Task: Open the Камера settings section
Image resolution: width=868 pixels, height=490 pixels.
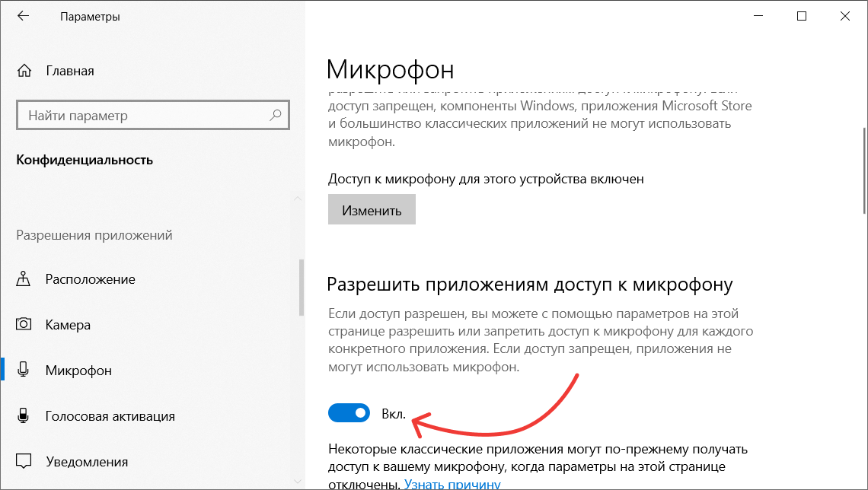Action: 68,325
